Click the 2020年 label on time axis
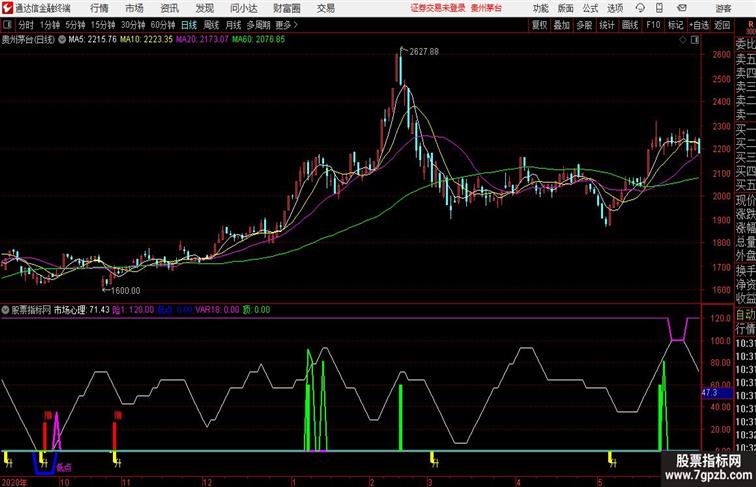The height and width of the screenshot is (487, 756). pyautogui.click(x=14, y=482)
